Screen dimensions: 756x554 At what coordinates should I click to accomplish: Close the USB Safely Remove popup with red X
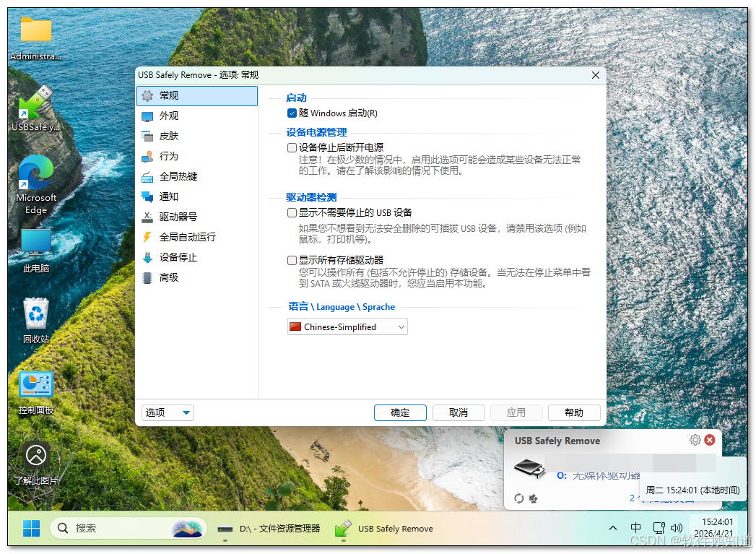coord(710,440)
